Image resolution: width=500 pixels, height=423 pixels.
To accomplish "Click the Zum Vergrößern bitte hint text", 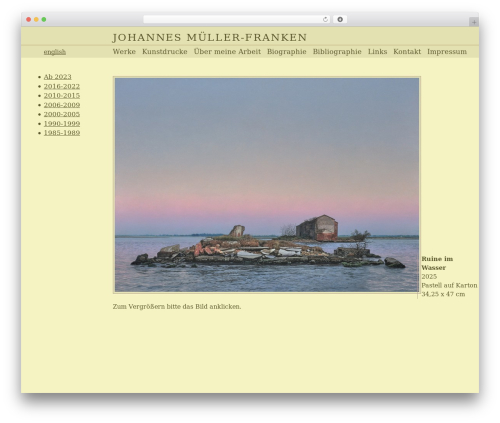I will click(x=177, y=307).
